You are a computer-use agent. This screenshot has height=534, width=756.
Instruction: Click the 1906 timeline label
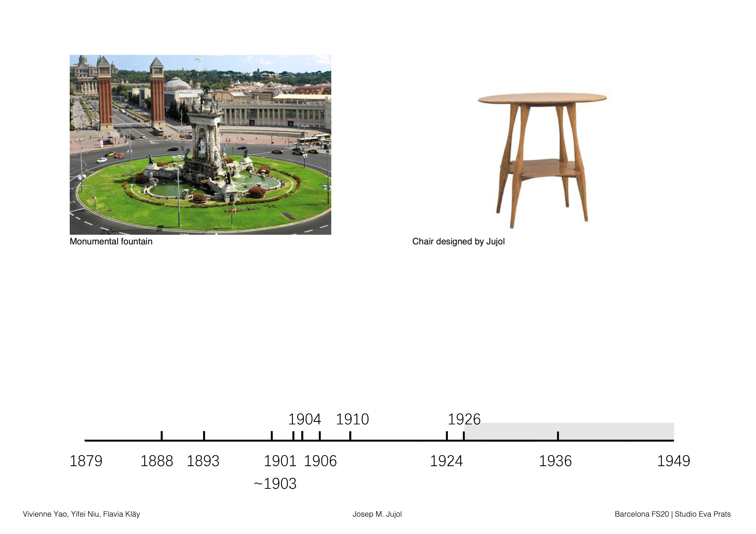click(x=320, y=461)
